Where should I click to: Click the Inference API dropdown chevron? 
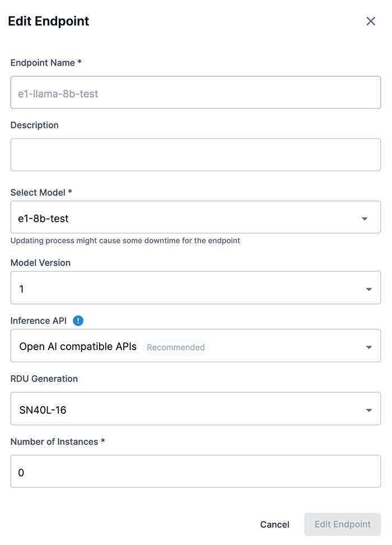(369, 346)
